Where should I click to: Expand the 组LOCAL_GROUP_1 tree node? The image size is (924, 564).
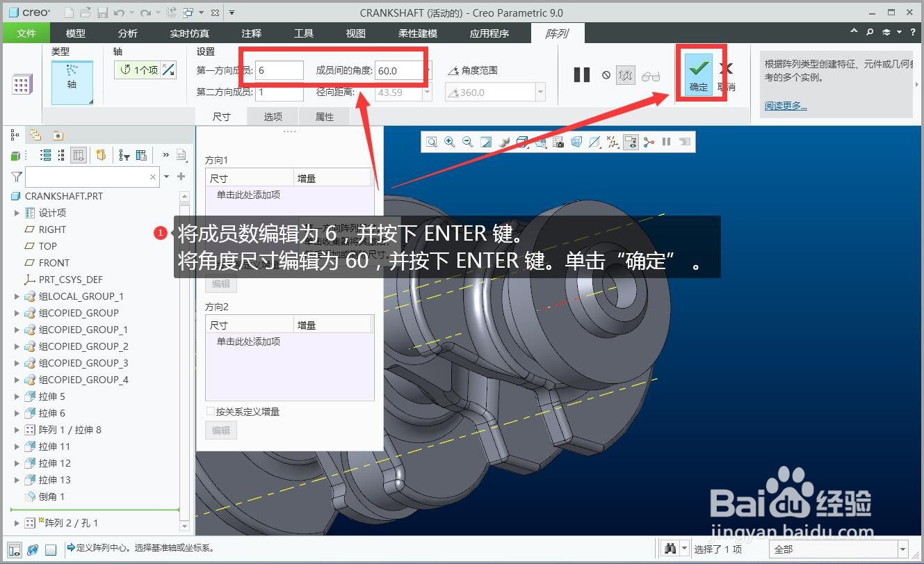click(17, 296)
